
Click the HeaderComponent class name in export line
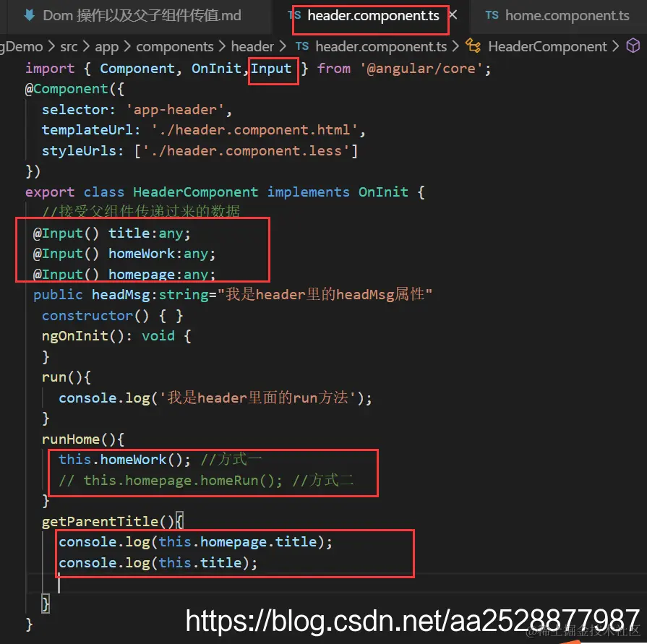pos(196,192)
